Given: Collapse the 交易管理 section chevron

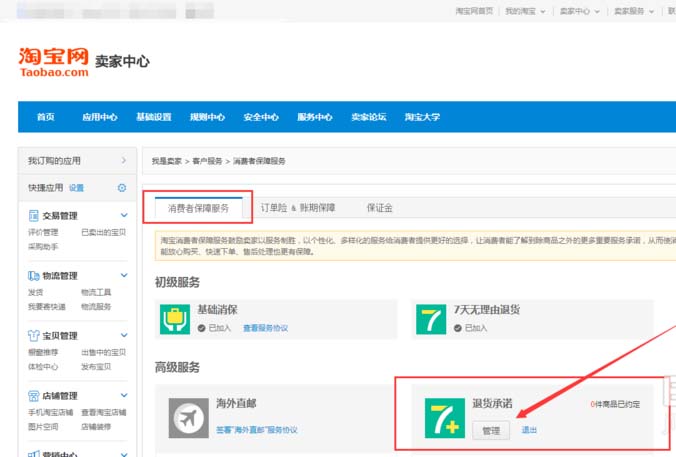Looking at the screenshot, I should (x=124, y=215).
